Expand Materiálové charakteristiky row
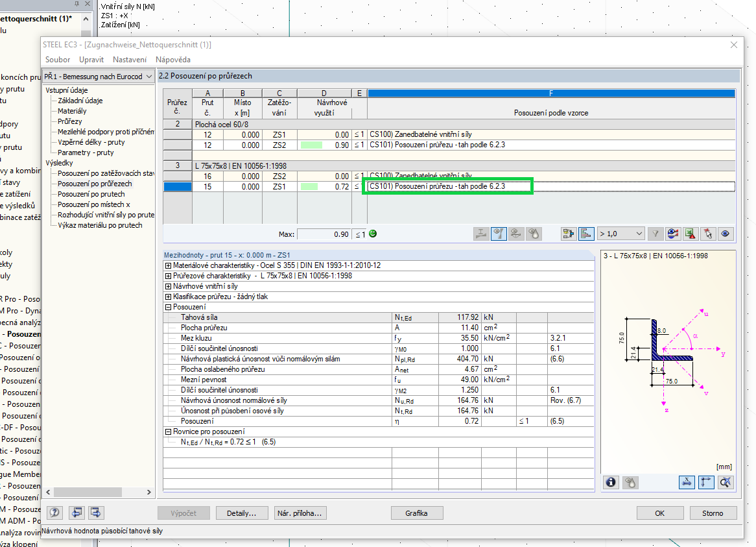 [168, 266]
